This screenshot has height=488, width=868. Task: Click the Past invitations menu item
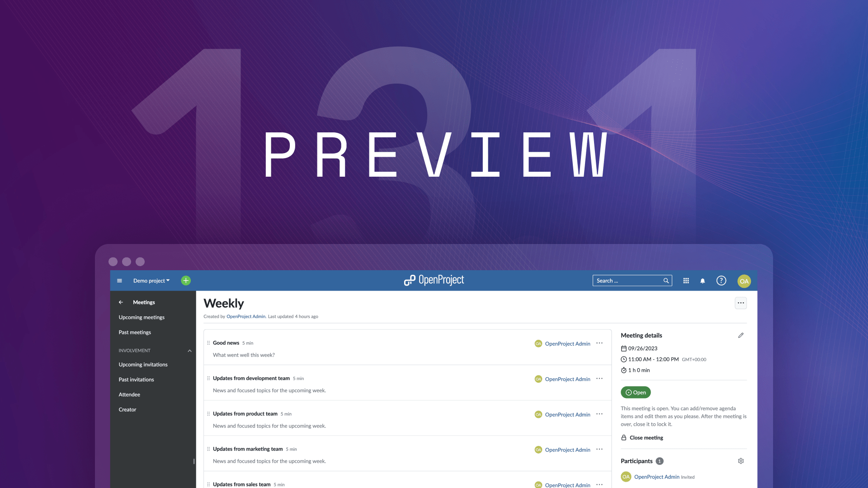click(x=136, y=379)
